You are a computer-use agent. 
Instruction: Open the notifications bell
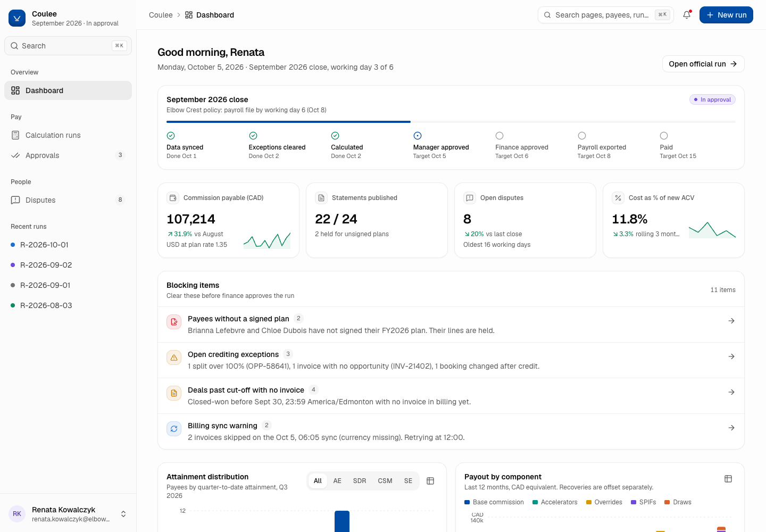point(687,15)
